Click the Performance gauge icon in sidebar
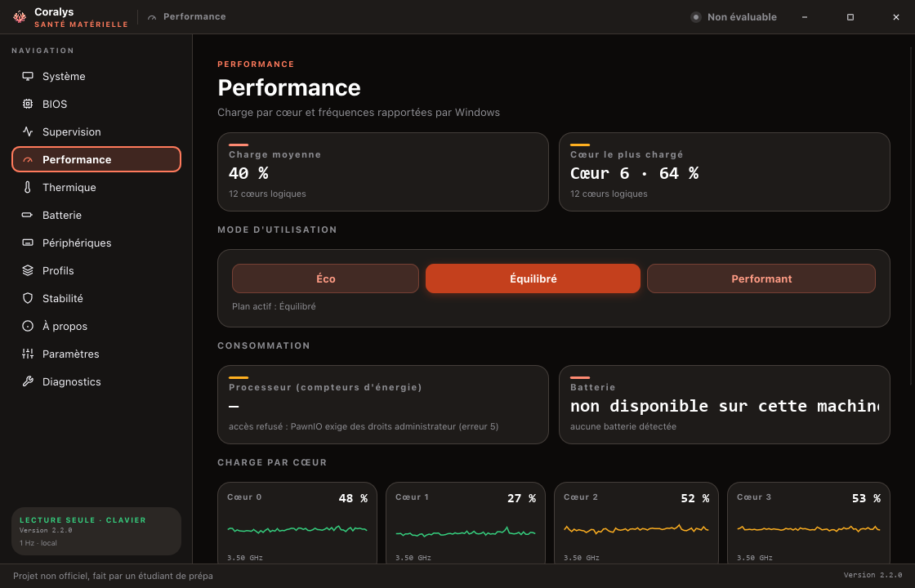This screenshot has height=588, width=915. point(28,160)
